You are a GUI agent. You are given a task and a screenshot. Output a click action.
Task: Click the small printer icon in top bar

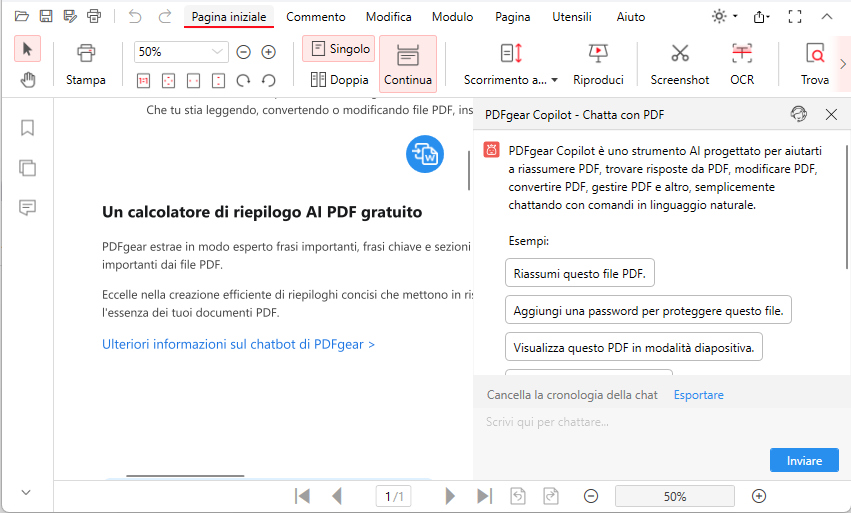94,16
